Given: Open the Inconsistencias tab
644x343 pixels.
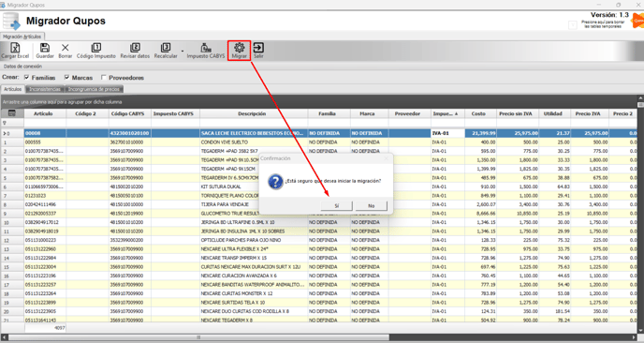Looking at the screenshot, I should [x=45, y=89].
